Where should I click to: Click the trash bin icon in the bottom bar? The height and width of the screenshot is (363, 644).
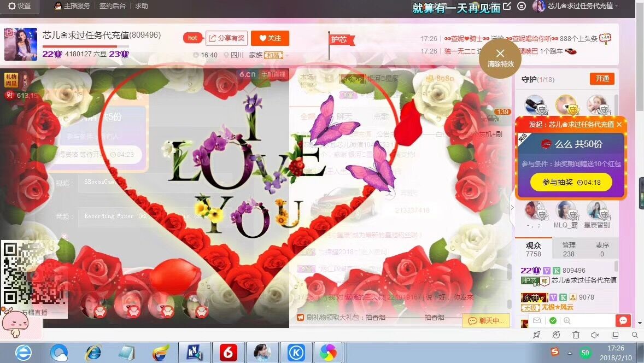click(x=576, y=335)
